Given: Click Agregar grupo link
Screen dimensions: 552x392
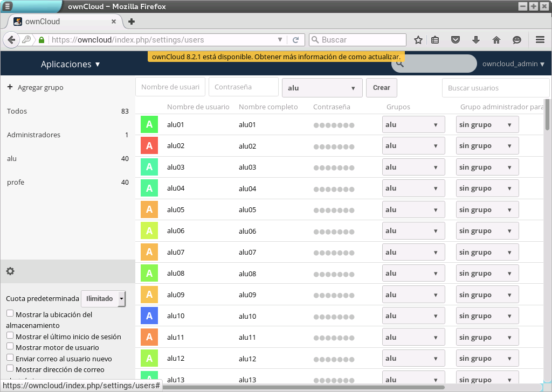Looking at the screenshot, I should pos(40,87).
